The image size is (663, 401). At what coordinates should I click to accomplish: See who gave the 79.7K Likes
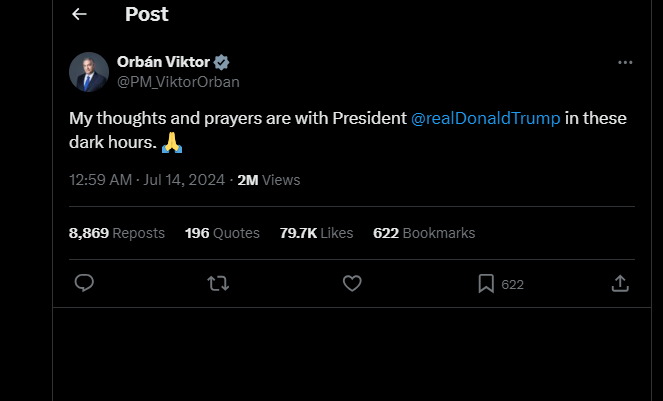[x=316, y=233]
